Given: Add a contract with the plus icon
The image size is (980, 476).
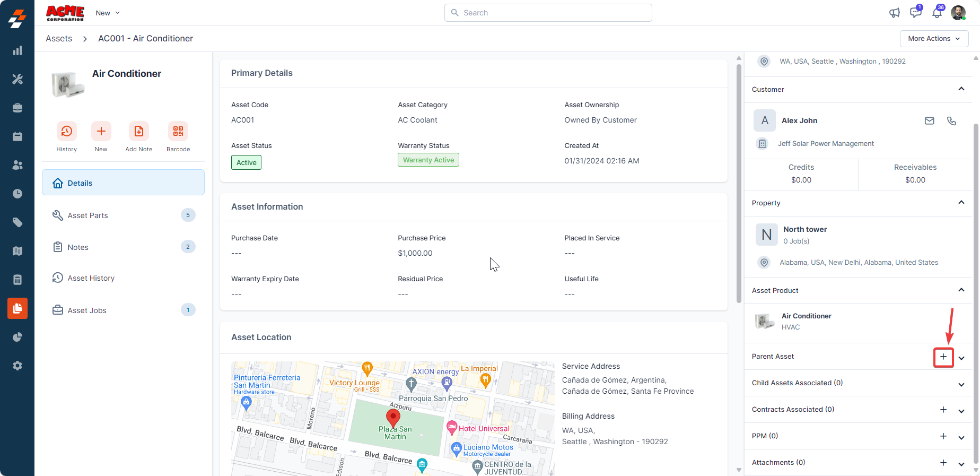Looking at the screenshot, I should (943, 410).
